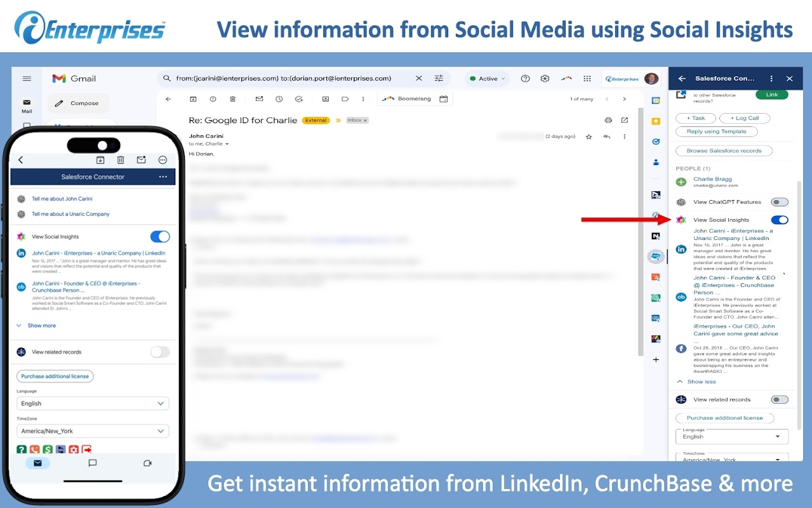Open the America/New_York timezone dropdown on phone

93,431
